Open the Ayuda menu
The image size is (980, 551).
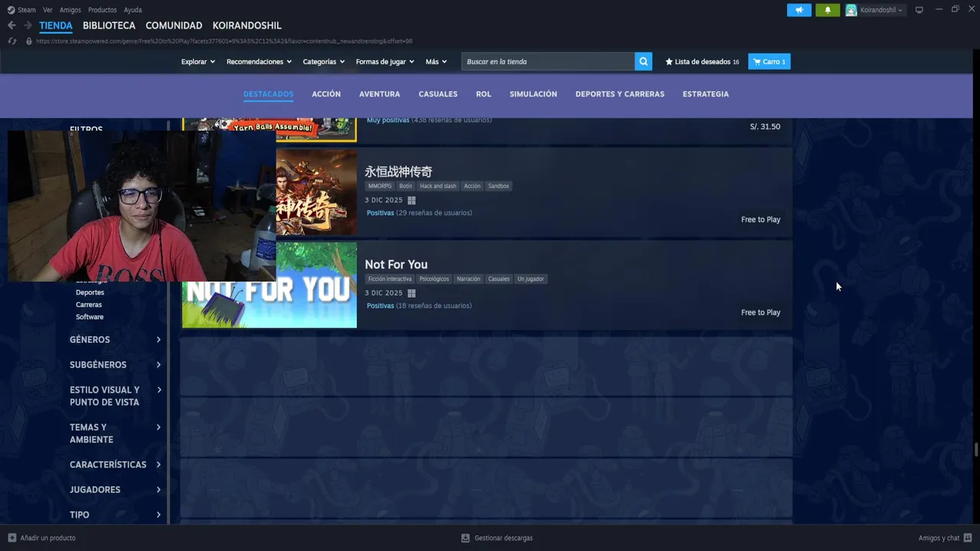(x=132, y=10)
